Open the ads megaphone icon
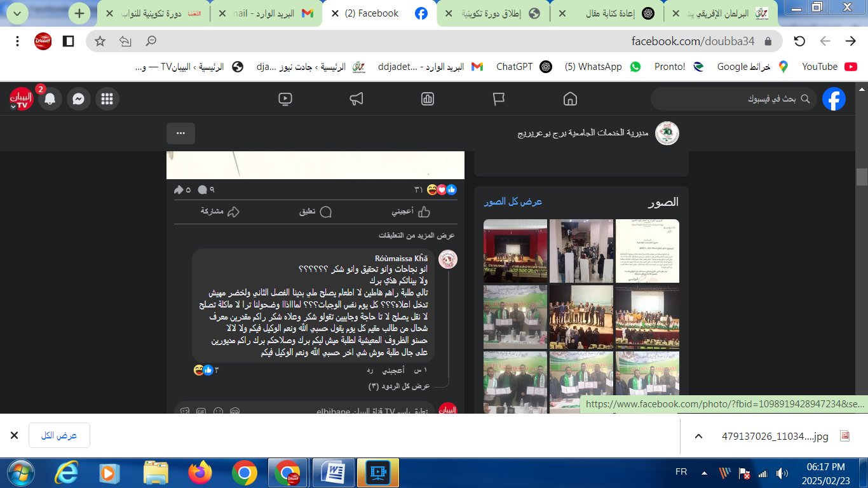The image size is (868, 488). click(x=356, y=99)
